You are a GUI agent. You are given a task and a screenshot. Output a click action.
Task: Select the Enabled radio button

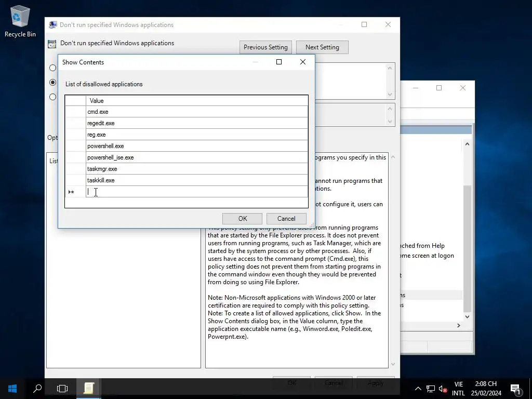pos(52,83)
